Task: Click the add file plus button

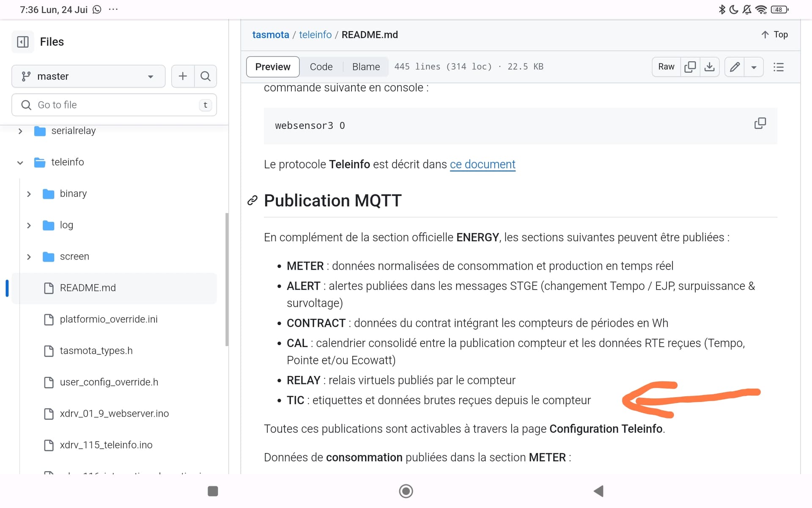Action: pyautogui.click(x=183, y=76)
